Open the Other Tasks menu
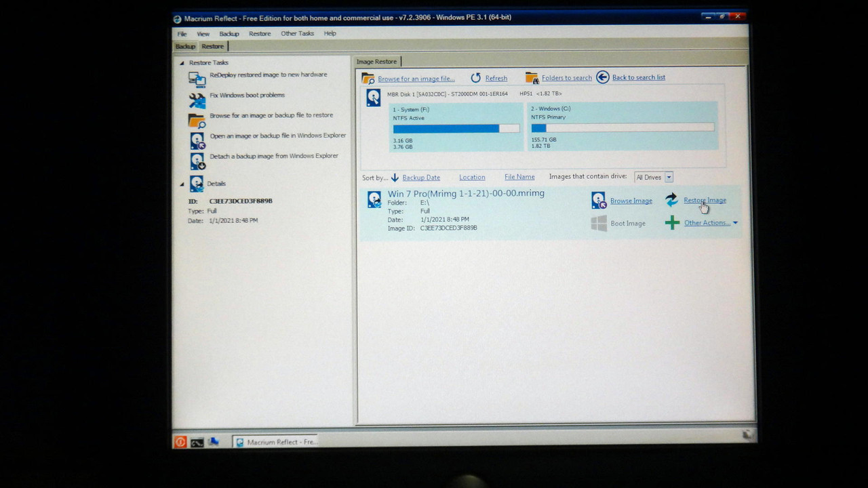868x488 pixels. click(297, 34)
